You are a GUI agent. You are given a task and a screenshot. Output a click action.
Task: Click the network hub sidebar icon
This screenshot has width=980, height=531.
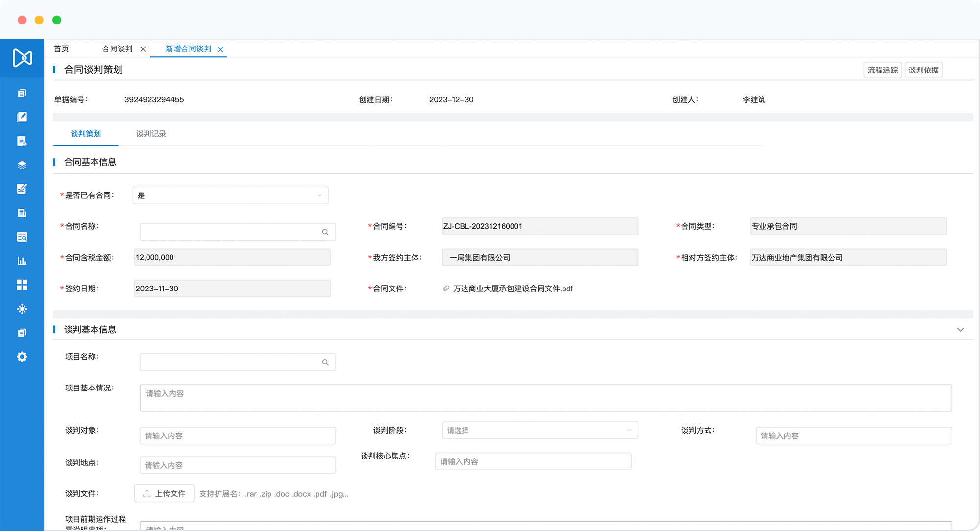click(x=22, y=309)
